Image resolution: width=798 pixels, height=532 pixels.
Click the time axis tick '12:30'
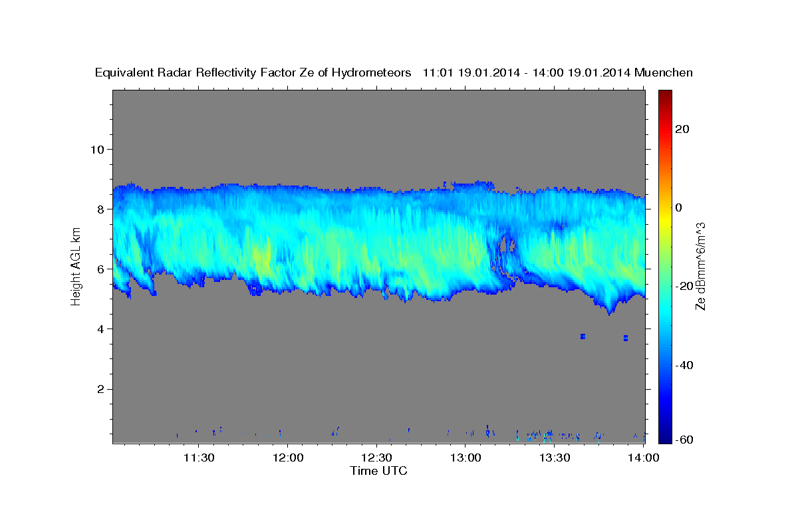pos(377,458)
